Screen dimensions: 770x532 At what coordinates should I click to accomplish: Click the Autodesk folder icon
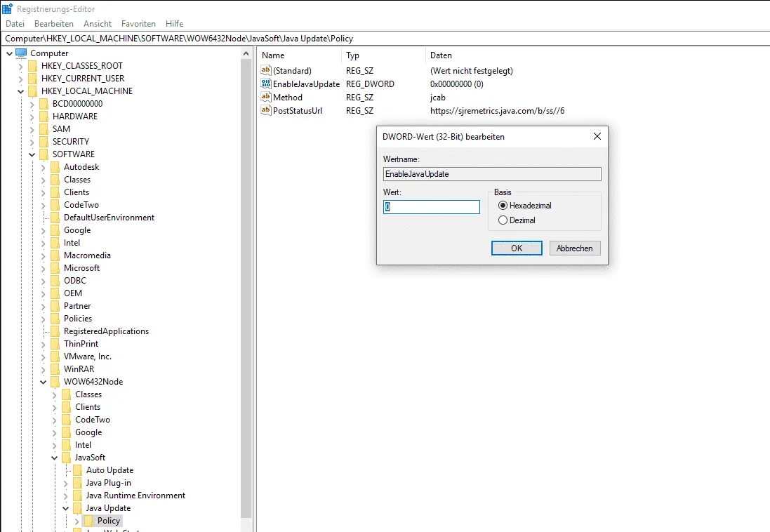55,167
